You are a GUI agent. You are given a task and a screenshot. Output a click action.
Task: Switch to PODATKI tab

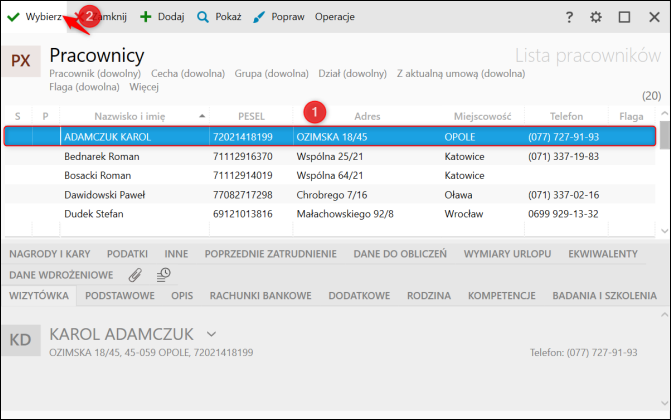tap(127, 254)
